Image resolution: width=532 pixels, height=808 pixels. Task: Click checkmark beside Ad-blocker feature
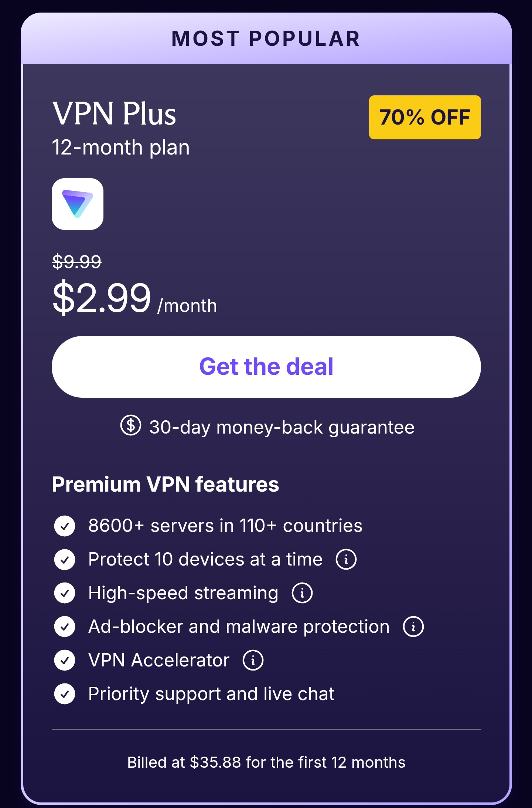65,627
